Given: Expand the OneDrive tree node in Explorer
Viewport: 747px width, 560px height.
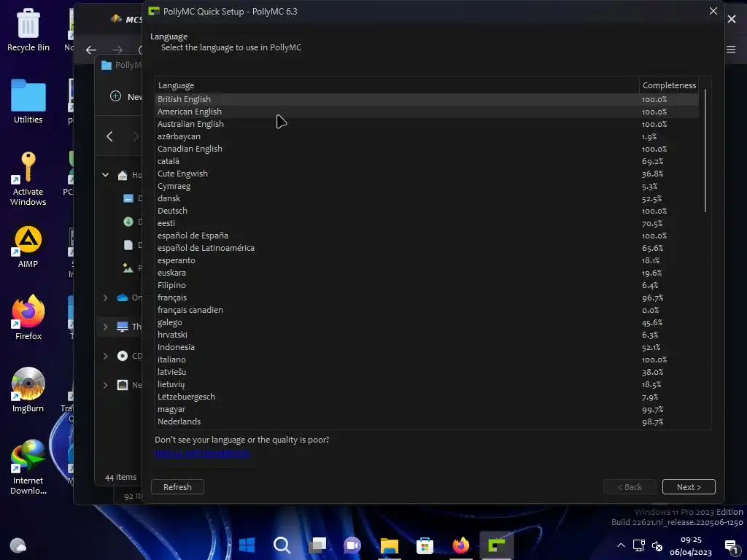Looking at the screenshot, I should (x=105, y=297).
